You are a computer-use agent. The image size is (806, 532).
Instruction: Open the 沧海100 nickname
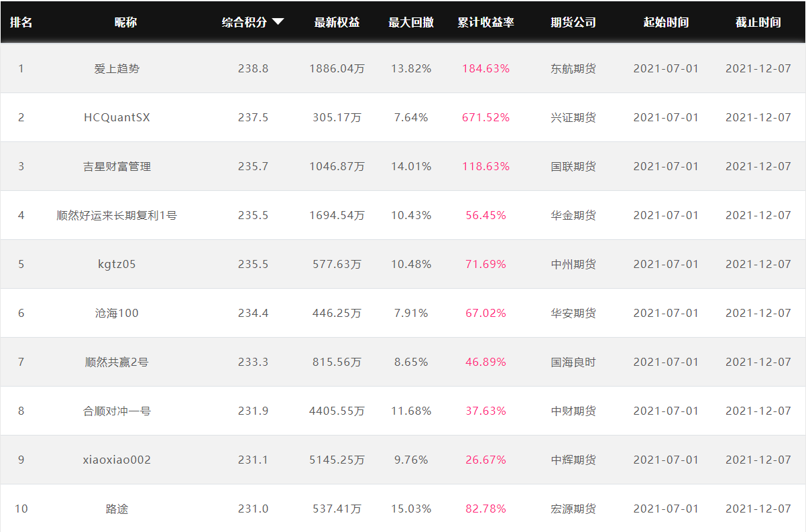pos(117,313)
